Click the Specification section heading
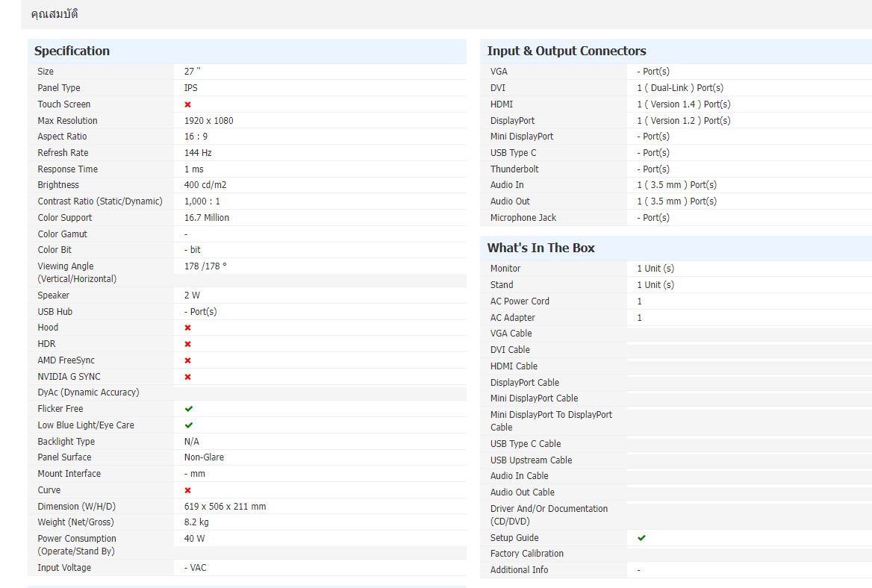The image size is (872, 588). [72, 51]
